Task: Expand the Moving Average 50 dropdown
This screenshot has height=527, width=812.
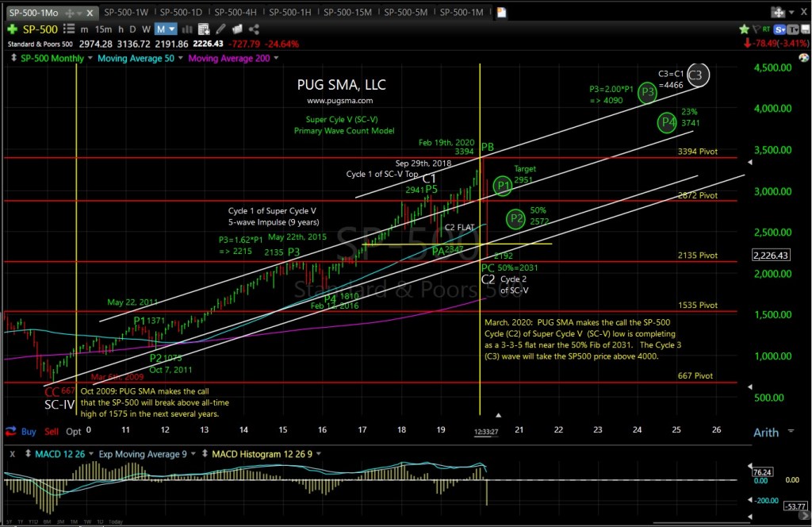Action: (x=180, y=58)
